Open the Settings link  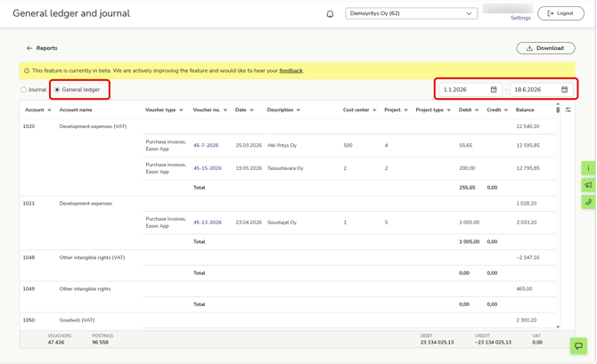pyautogui.click(x=520, y=18)
